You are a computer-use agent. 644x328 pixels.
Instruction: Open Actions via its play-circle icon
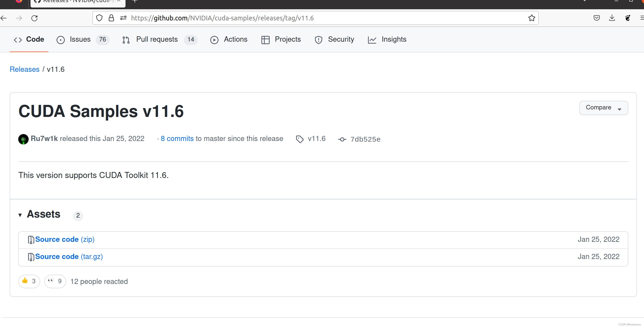[214, 40]
